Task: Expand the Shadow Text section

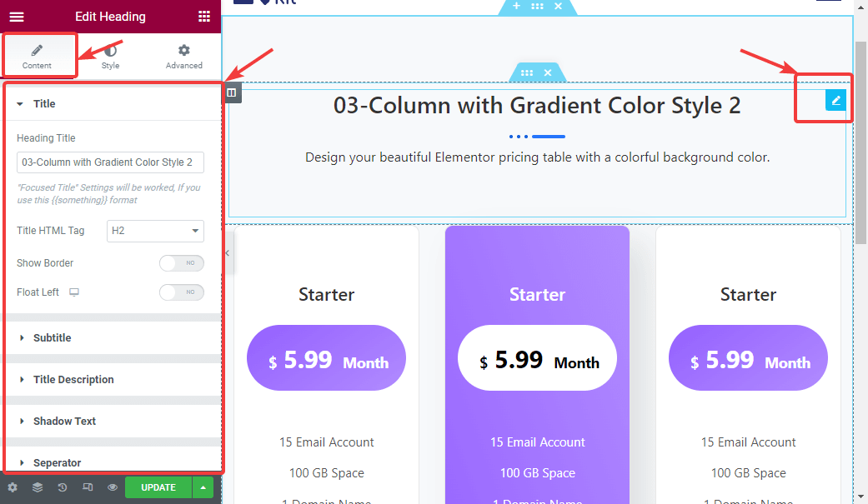Action: click(64, 422)
